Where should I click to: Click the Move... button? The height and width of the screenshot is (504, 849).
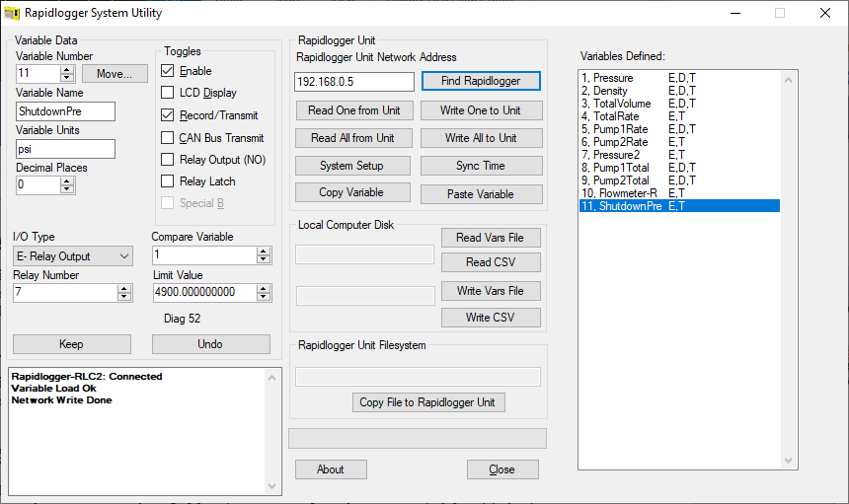click(x=115, y=74)
